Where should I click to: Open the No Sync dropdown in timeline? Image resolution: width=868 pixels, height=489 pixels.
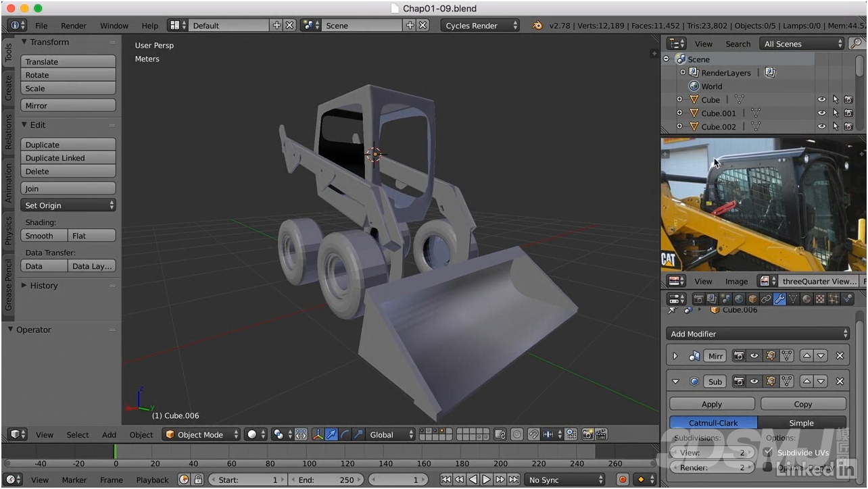[x=564, y=480]
